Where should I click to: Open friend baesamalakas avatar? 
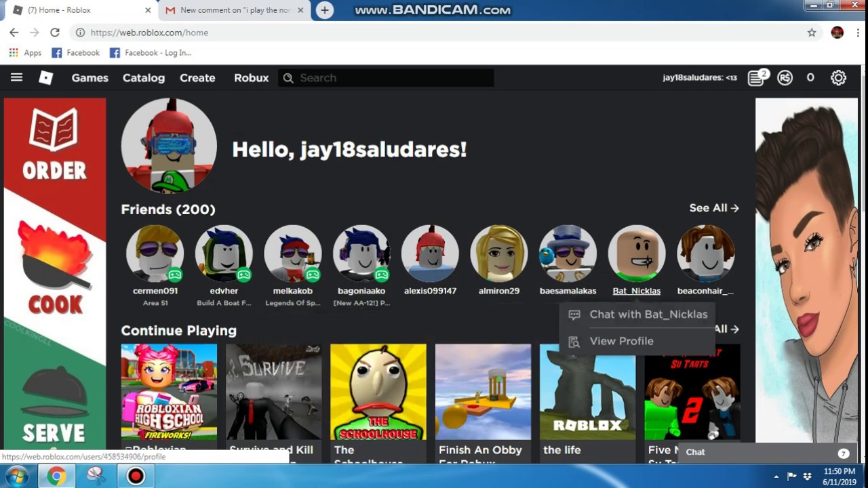pos(568,254)
